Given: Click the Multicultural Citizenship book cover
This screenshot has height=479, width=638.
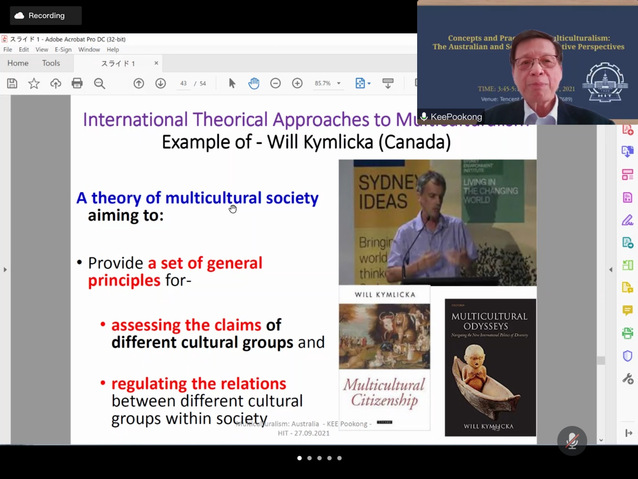Looking at the screenshot, I should pos(385,358).
